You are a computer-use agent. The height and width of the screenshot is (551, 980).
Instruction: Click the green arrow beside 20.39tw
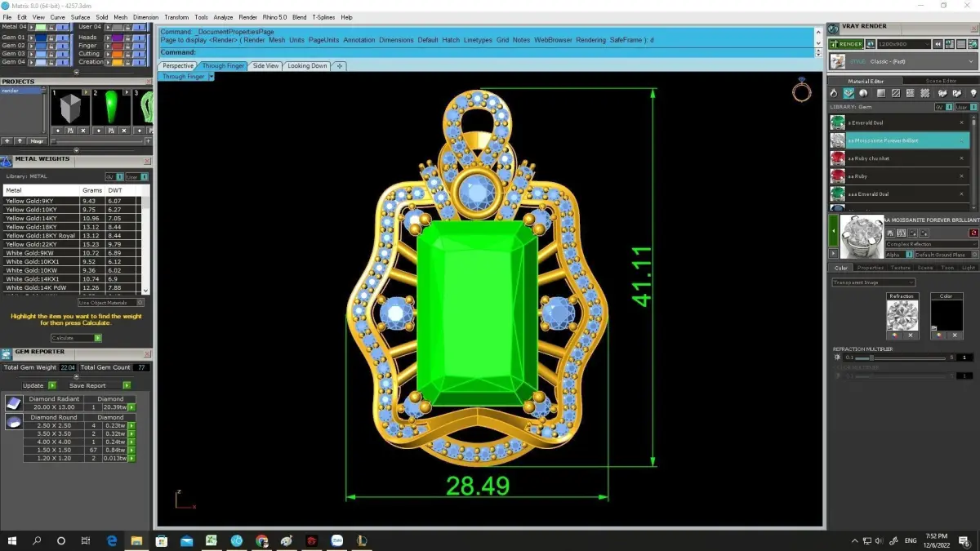pos(131,407)
